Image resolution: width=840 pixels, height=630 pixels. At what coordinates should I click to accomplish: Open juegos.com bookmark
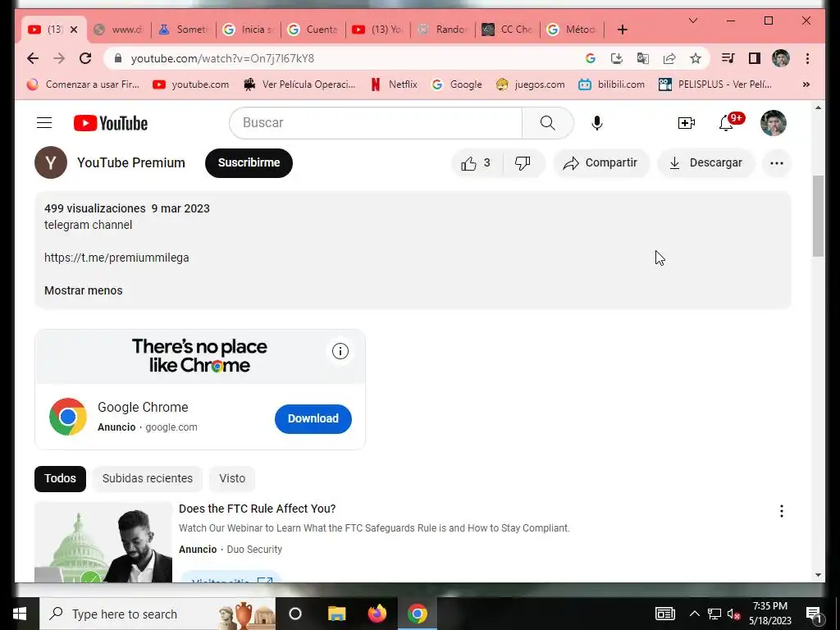[x=531, y=84]
